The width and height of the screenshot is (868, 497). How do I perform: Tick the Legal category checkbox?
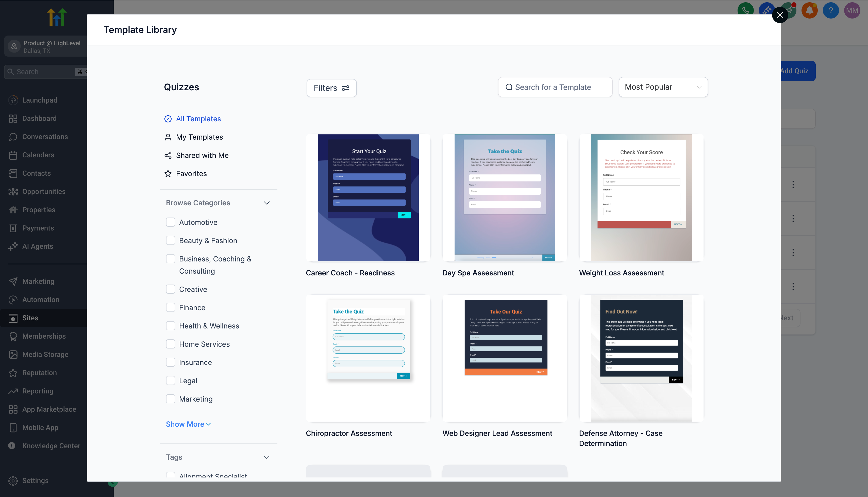coord(170,380)
